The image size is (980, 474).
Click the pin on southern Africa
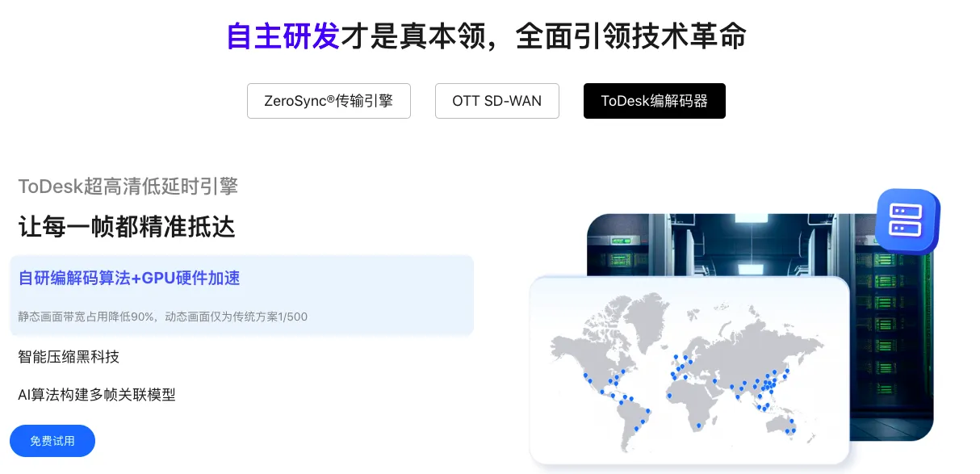coord(697,426)
